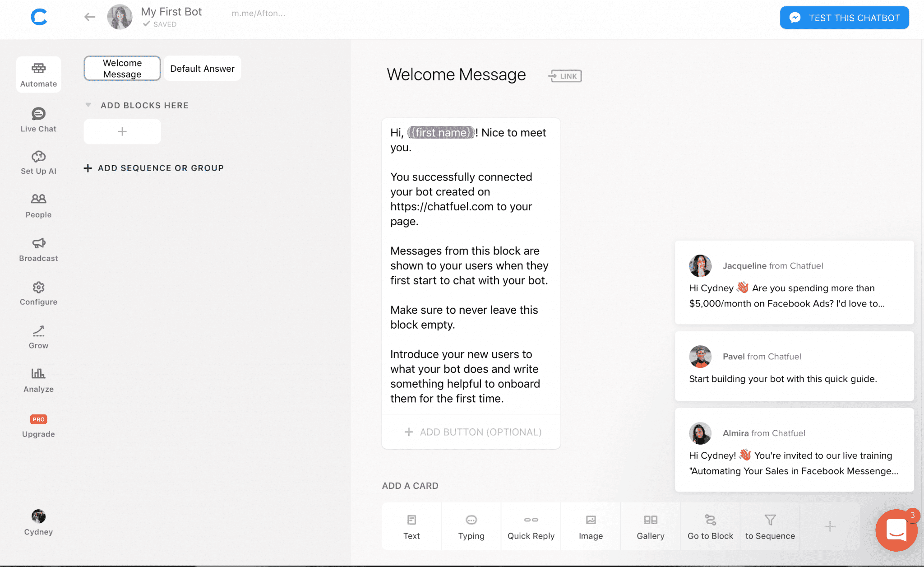Open Pavel's quick guide message

pos(794,366)
